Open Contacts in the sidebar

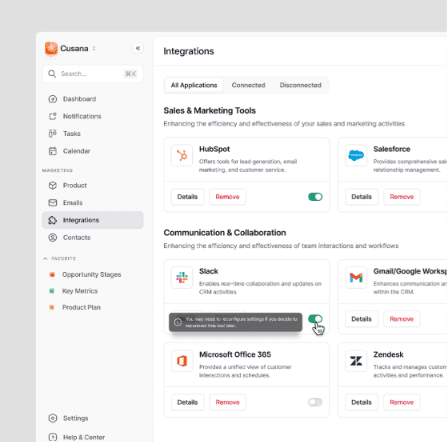pos(93,237)
